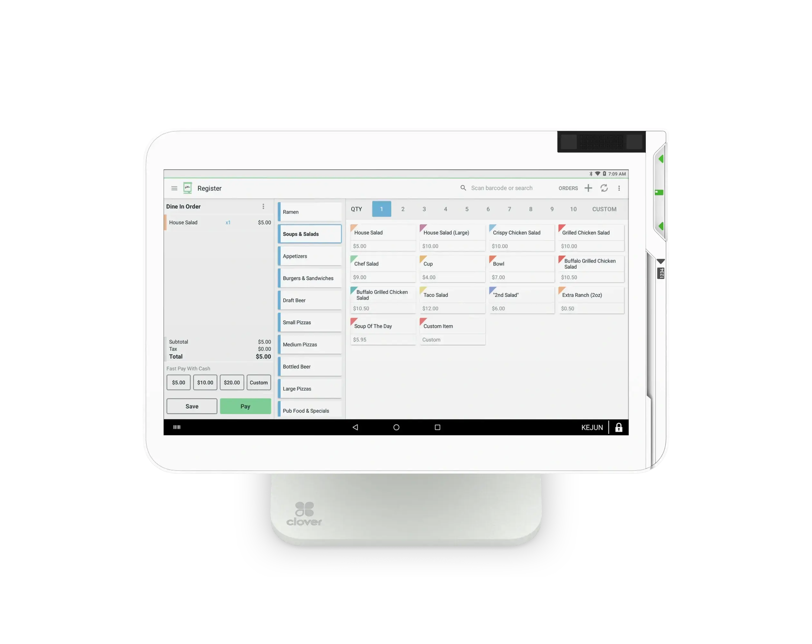Click quantity selector button 5
Screen dimensions: 812x644
tap(467, 209)
